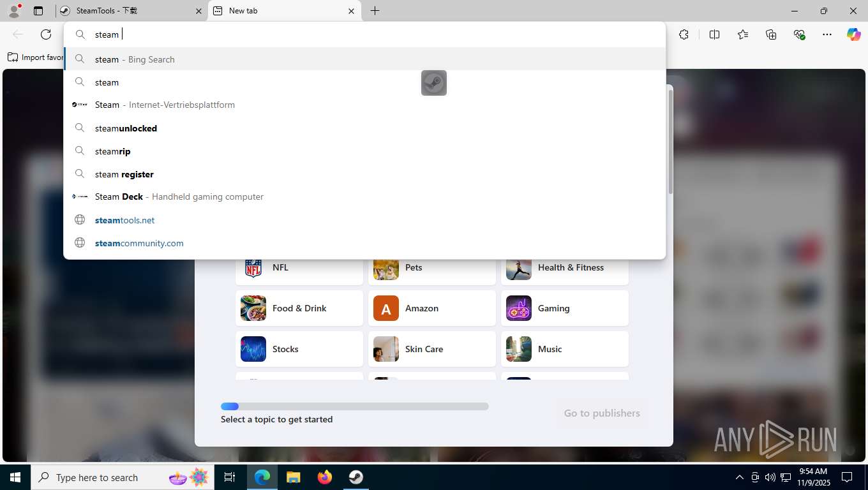The image size is (868, 490).
Task: Click the Steam logo thumbnail in suggestions
Action: (x=434, y=83)
